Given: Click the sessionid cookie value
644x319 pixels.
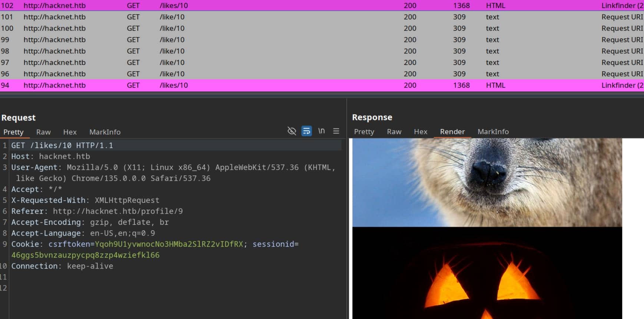Looking at the screenshot, I should click(x=85, y=255).
